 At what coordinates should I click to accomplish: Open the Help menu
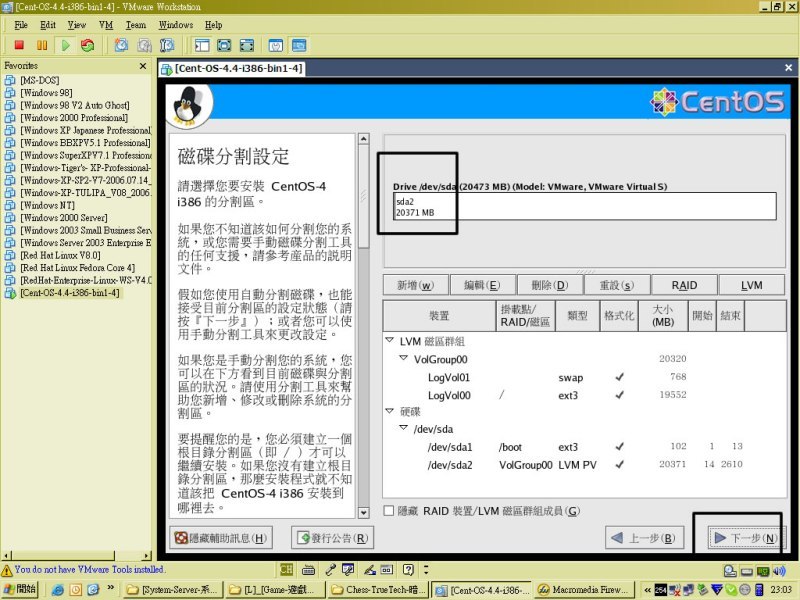click(x=214, y=25)
